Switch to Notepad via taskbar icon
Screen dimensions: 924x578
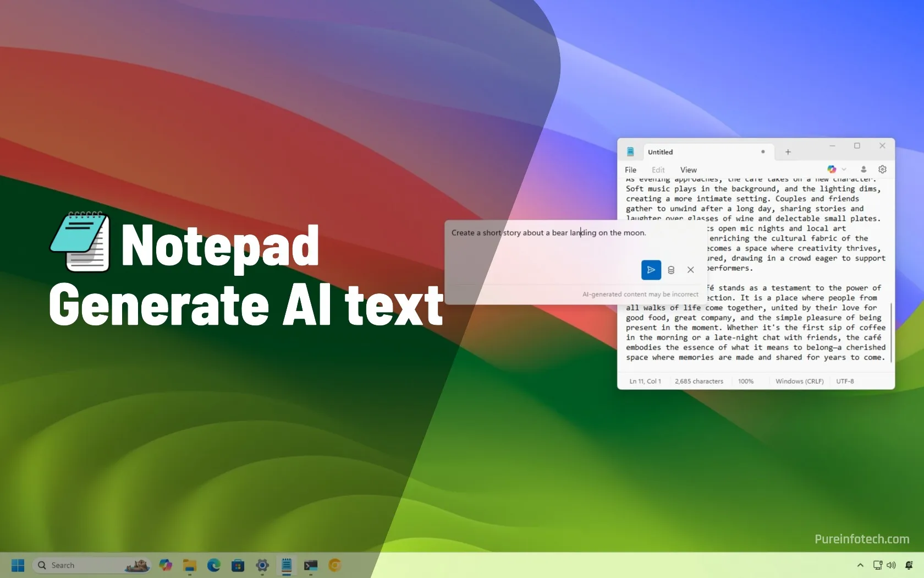click(287, 565)
